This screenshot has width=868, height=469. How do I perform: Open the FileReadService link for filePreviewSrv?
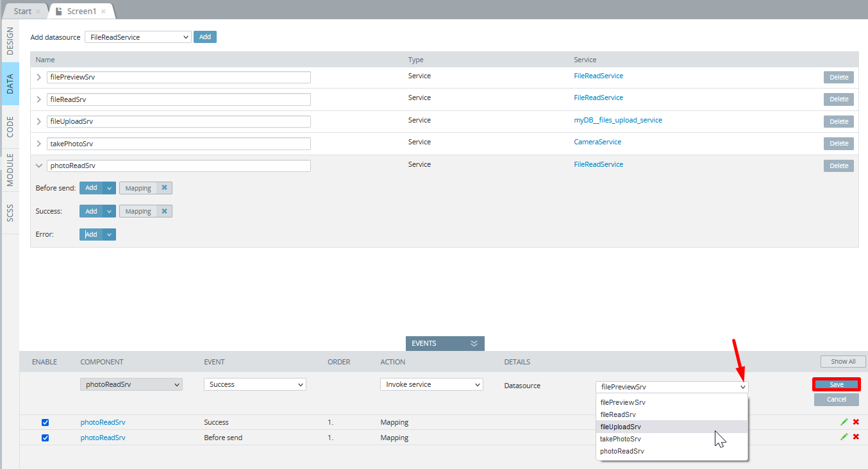598,76
